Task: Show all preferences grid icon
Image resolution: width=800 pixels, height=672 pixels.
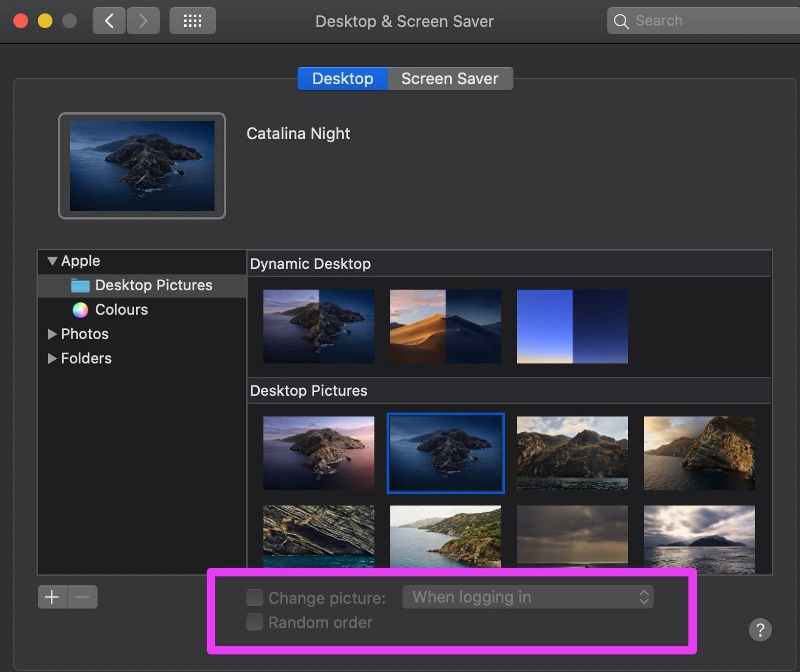Action: pos(193,21)
